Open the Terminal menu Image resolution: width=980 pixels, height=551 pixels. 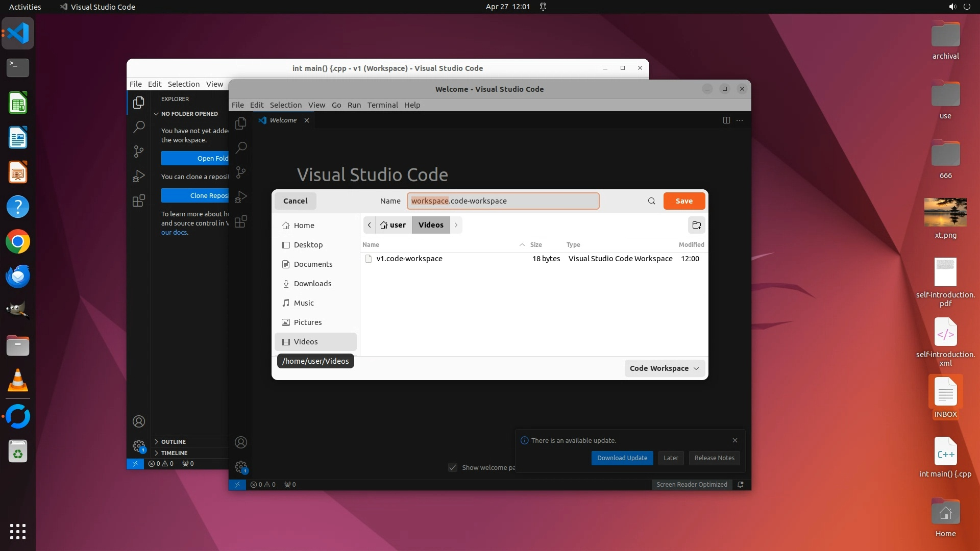click(x=382, y=105)
